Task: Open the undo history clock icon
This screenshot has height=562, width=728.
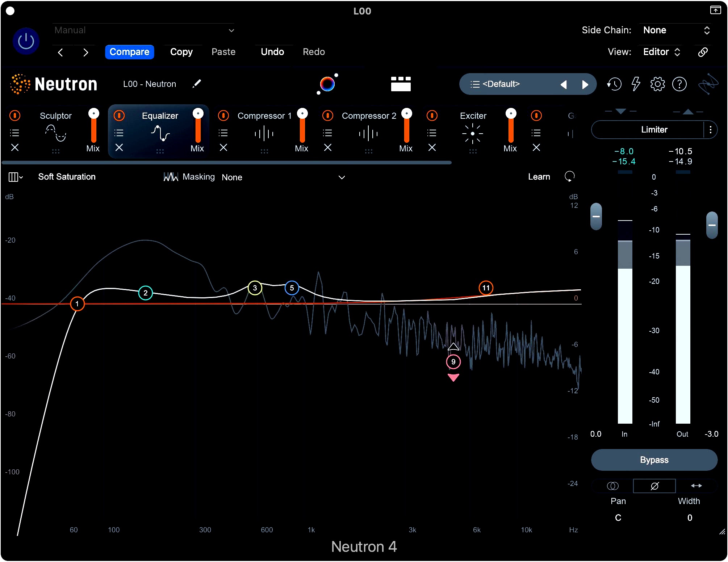Action: pos(614,84)
